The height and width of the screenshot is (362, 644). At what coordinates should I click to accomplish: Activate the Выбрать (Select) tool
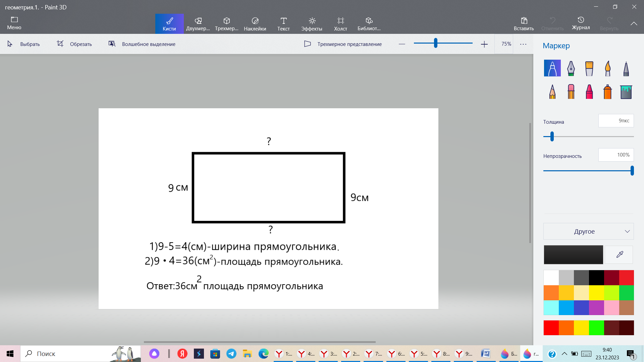point(23,44)
